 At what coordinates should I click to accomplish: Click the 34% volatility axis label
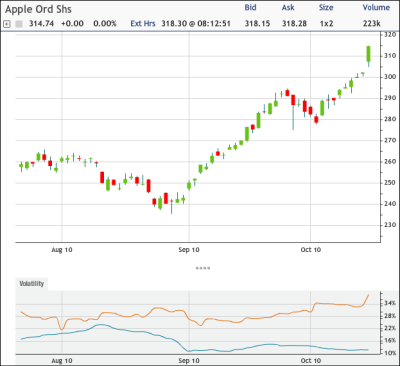(390, 303)
